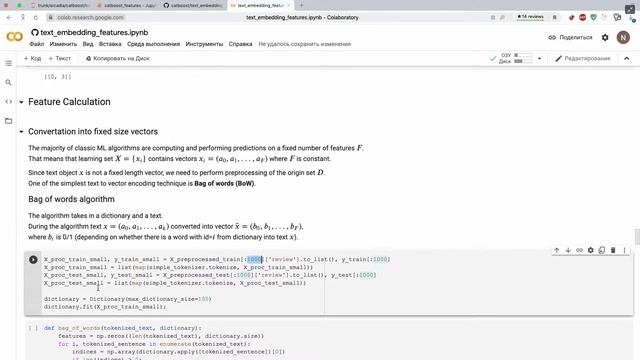Add a code cell with + Код

click(33, 59)
